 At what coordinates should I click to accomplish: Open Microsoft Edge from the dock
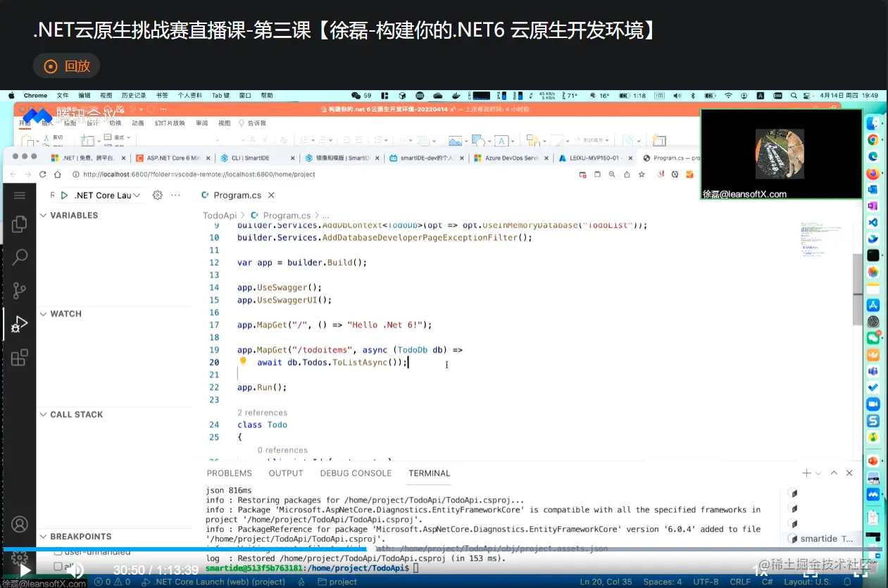(x=873, y=156)
